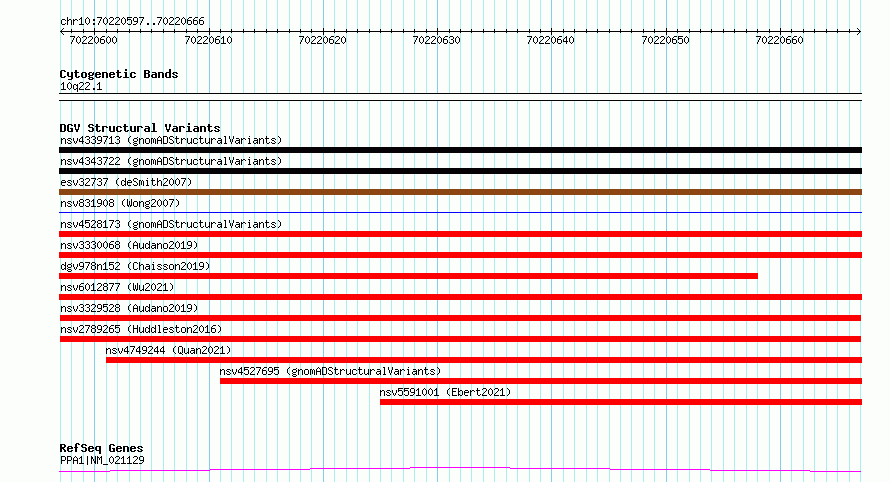
Task: Select nsv3329528 Audano2019 label
Action: [129, 308]
